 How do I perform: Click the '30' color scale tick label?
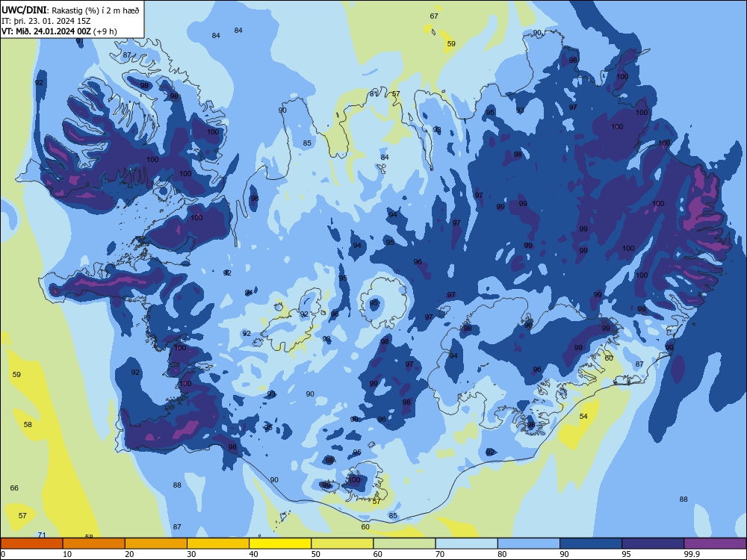tap(191, 554)
